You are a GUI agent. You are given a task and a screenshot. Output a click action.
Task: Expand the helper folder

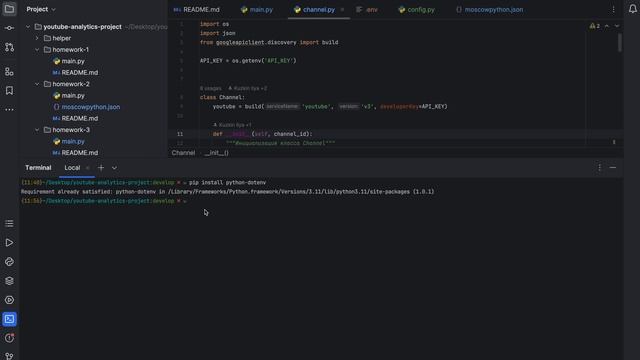tap(37, 38)
